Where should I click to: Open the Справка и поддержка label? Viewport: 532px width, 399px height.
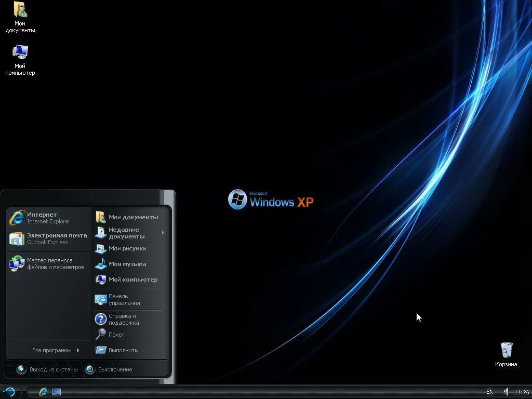[124, 320]
